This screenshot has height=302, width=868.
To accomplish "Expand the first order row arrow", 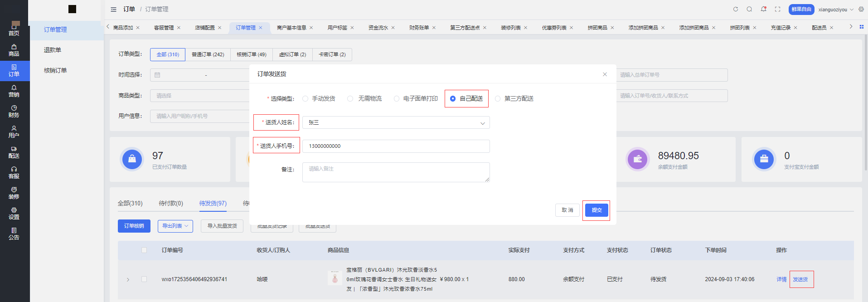I will click(x=128, y=279).
